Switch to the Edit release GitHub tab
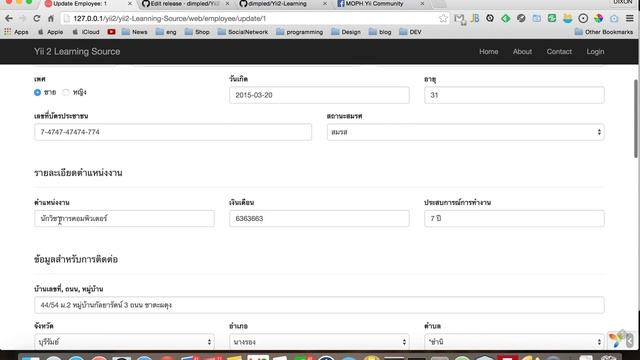Image resolution: width=640 pixels, height=360 pixels. click(x=184, y=4)
